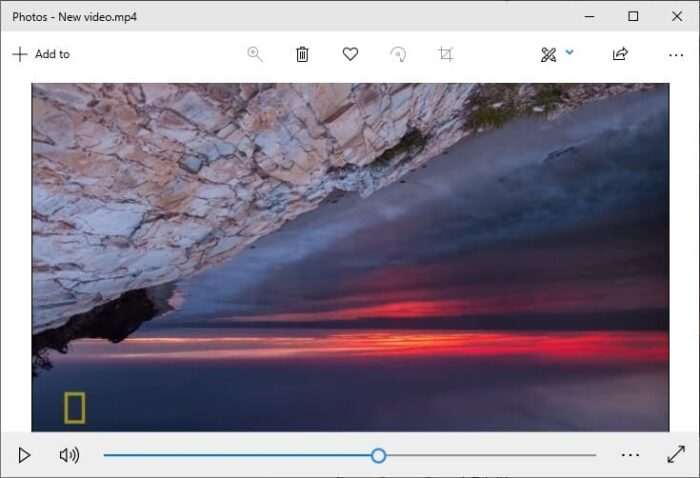Mute the volume with the speaker icon
This screenshot has height=478, width=700.
69,455
